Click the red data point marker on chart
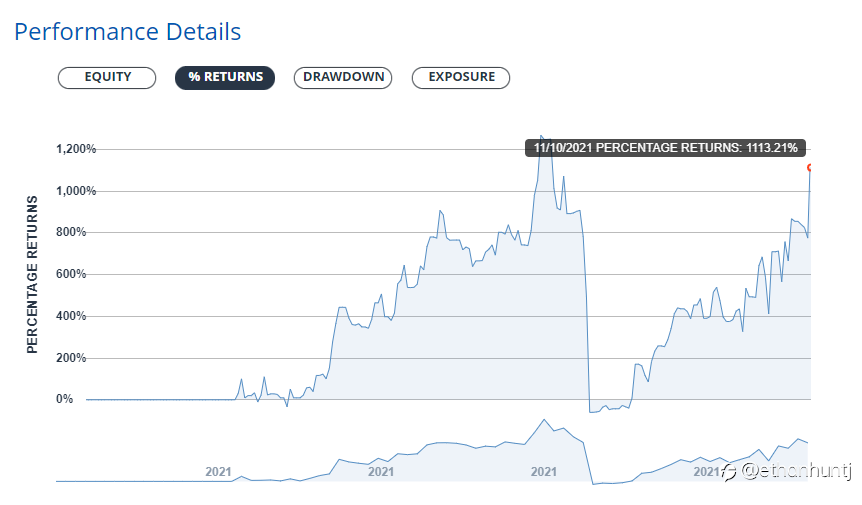 point(809,168)
